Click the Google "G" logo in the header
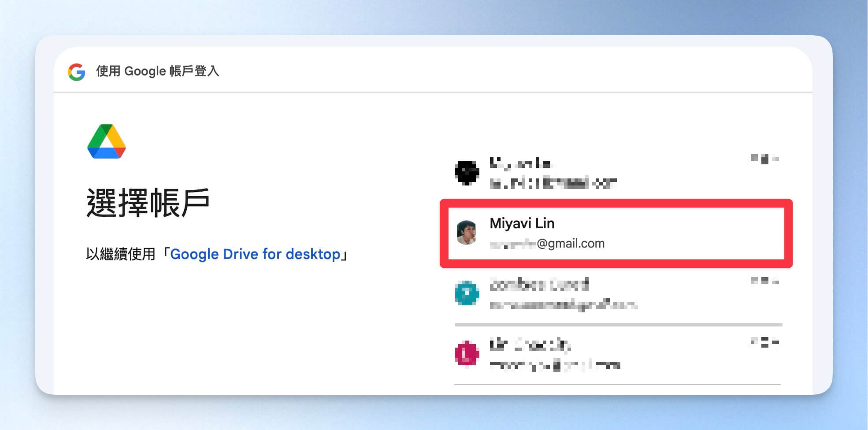The height and width of the screenshot is (430, 868). [77, 72]
